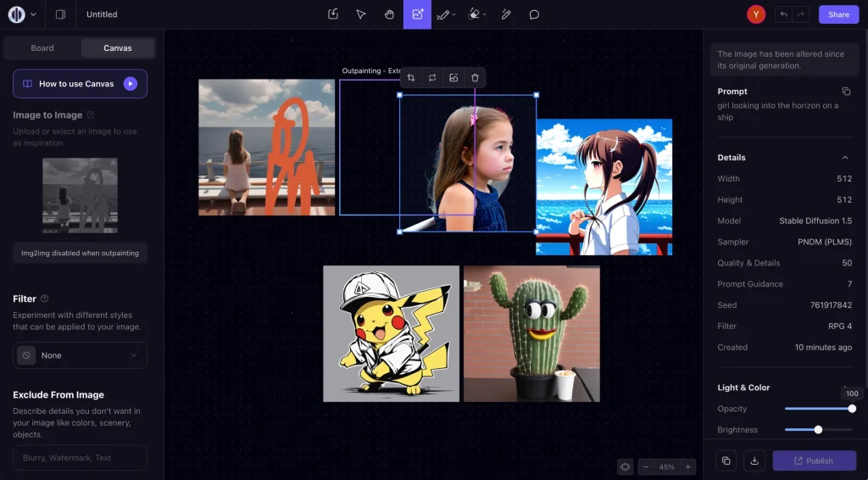This screenshot has height=480, width=868.
Task: Switch to the Board tab
Action: (42, 48)
